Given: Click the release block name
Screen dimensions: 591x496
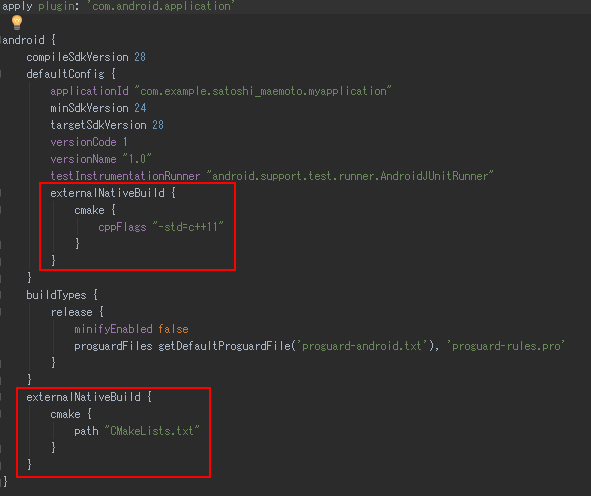Looking at the screenshot, I should pyautogui.click(x=72, y=312).
